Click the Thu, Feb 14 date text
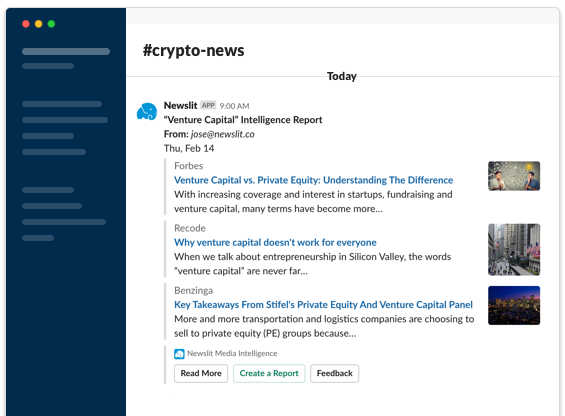The width and height of the screenshot is (565, 416). click(189, 149)
